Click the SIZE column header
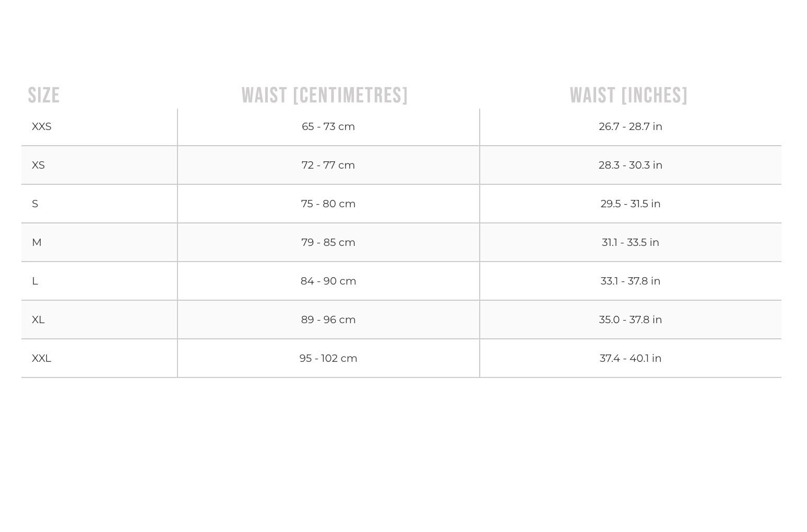 [x=44, y=96]
